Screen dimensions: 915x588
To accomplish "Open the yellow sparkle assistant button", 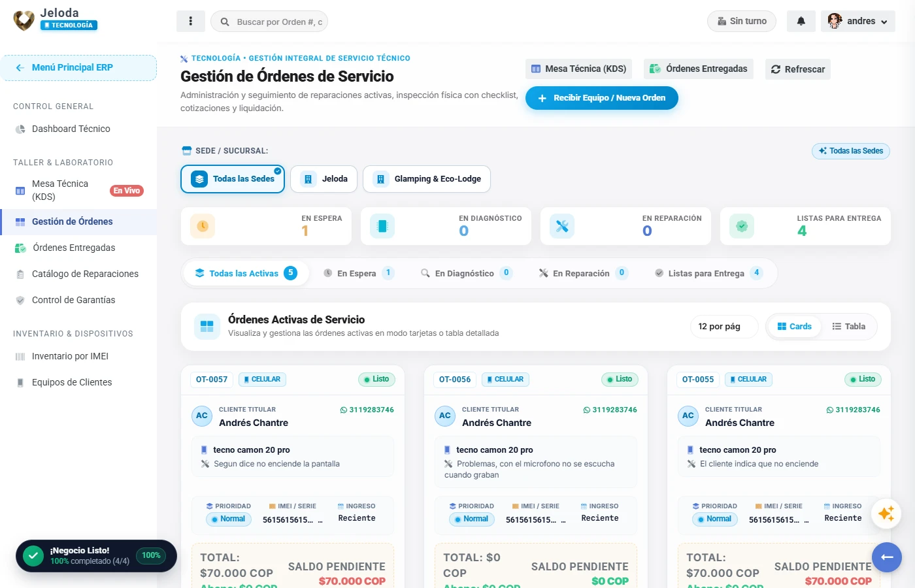I will coord(886,514).
